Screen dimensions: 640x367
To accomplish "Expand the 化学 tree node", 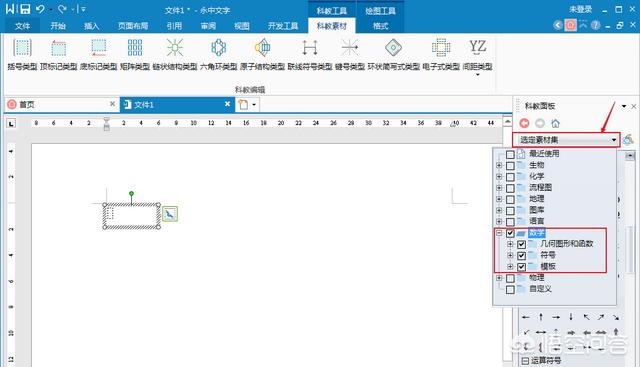I will (x=499, y=177).
